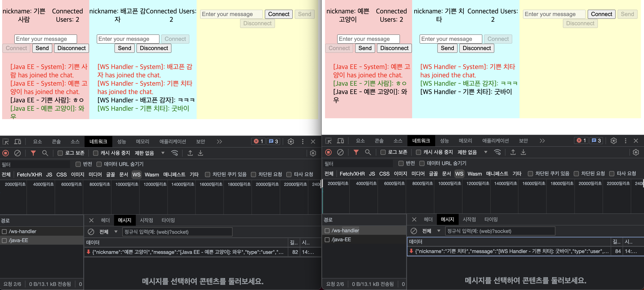This screenshot has height=290, width=644.
Task: Click Connect in the right yellow panel
Action: click(x=601, y=14)
